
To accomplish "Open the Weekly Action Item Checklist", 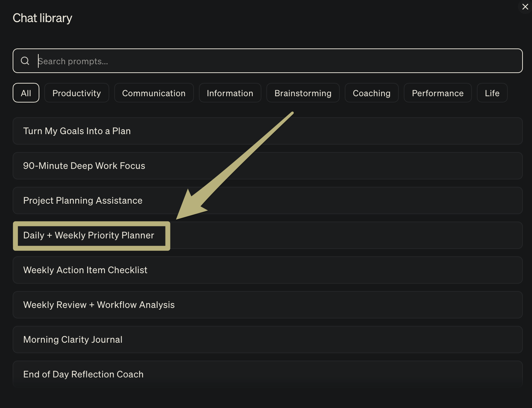I will click(x=267, y=270).
